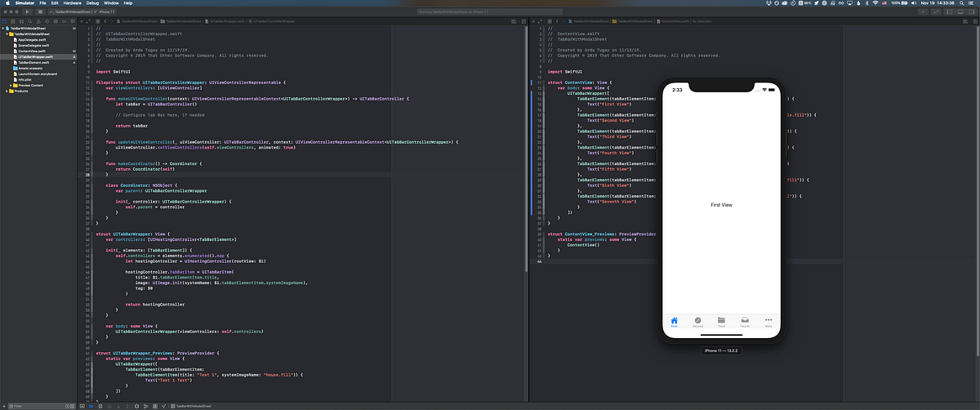Show the Project navigator

[x=4, y=21]
